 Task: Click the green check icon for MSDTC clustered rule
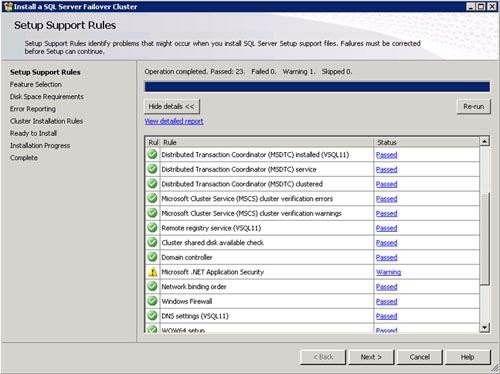152,184
